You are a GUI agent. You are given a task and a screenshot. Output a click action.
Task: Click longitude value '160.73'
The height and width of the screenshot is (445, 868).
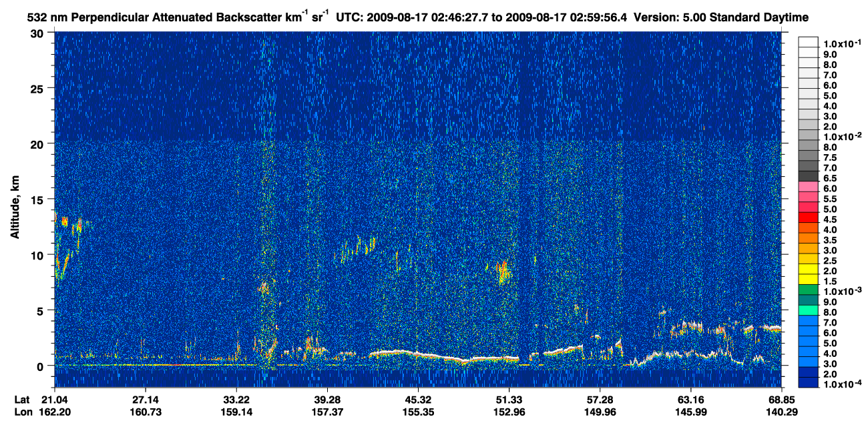[145, 412]
